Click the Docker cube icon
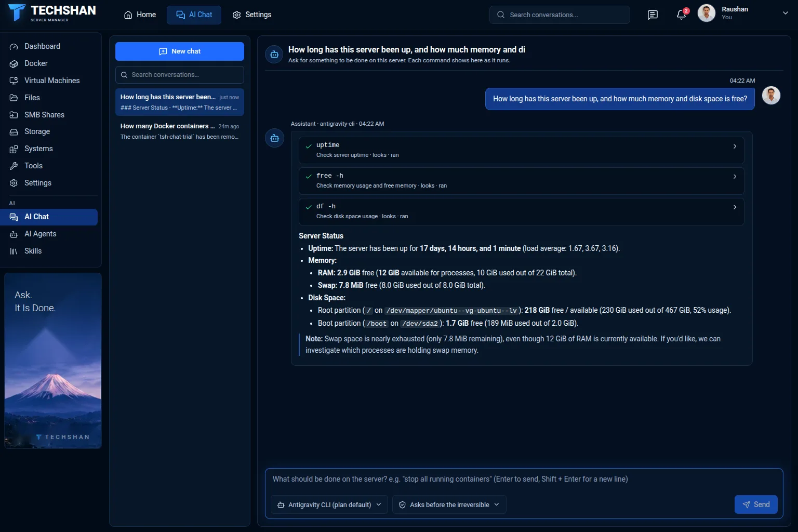Viewport: 798px width, 532px height. coord(14,64)
